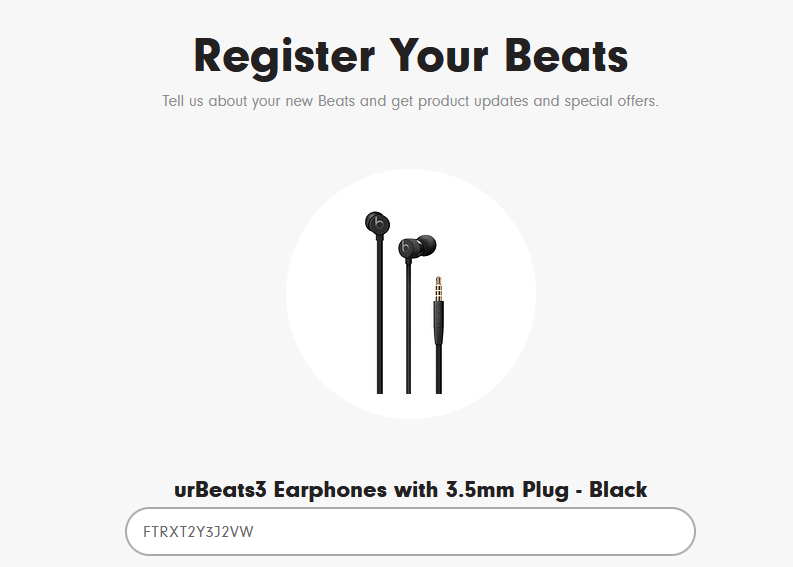Screen dimensions: 793x567
Task: Click the word 'Register' in the title
Action: [284, 58]
